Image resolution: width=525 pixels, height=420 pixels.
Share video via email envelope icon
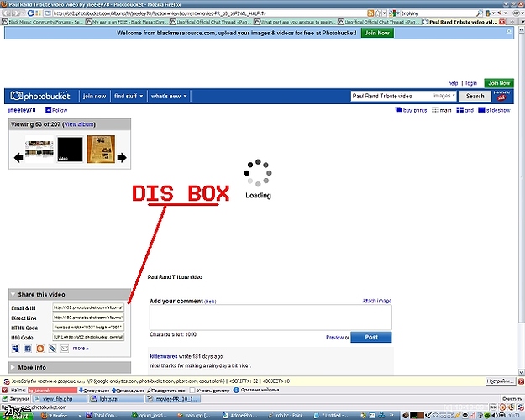tap(65, 349)
